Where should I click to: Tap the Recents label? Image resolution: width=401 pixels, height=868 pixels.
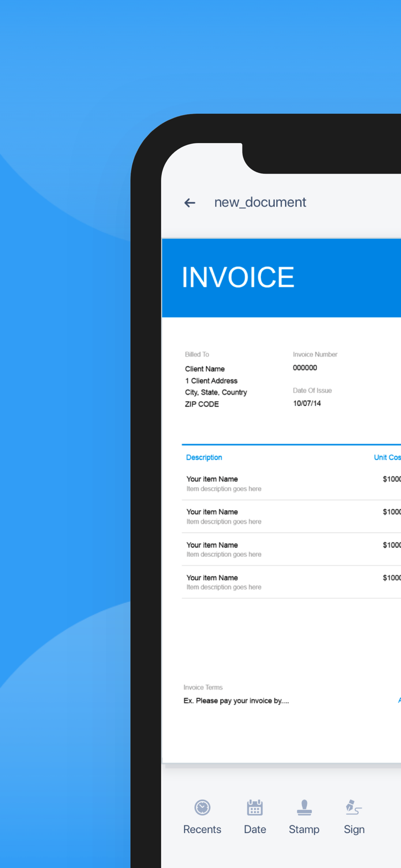pos(202,829)
